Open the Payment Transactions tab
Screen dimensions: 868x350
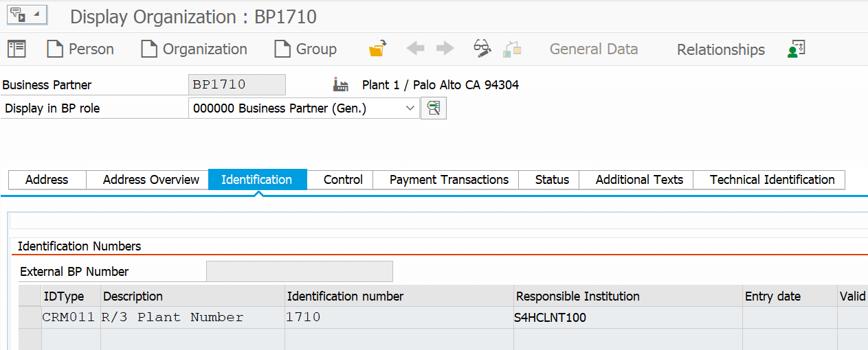(449, 180)
